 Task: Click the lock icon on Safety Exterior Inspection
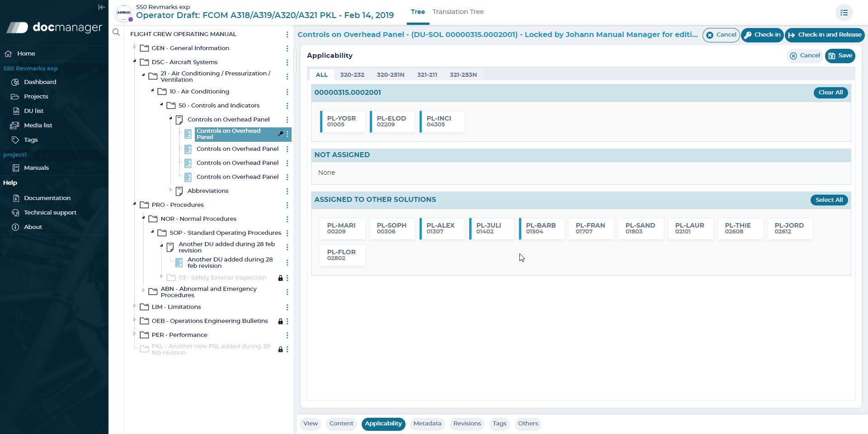(280, 278)
